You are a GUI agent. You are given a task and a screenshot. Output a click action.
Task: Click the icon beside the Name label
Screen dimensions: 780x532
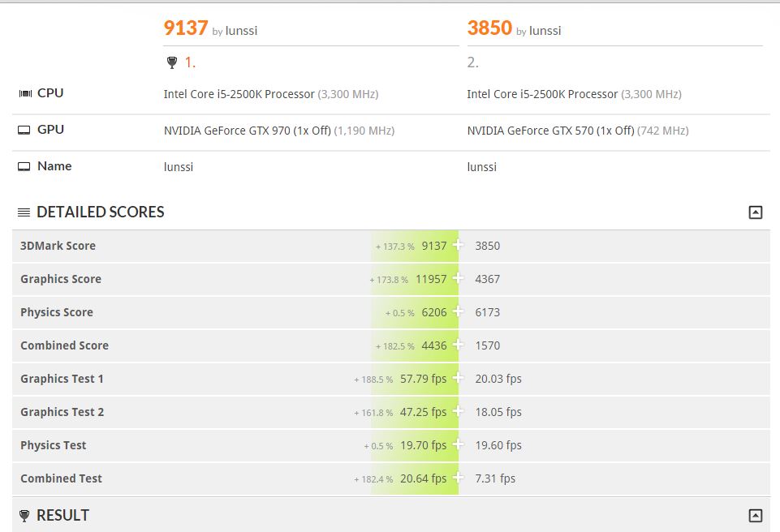24,167
